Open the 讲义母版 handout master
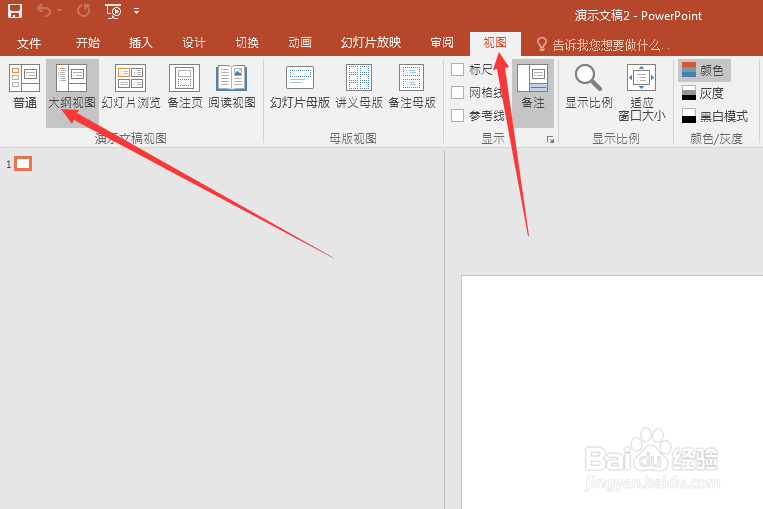The height and width of the screenshot is (509, 763). click(359, 86)
